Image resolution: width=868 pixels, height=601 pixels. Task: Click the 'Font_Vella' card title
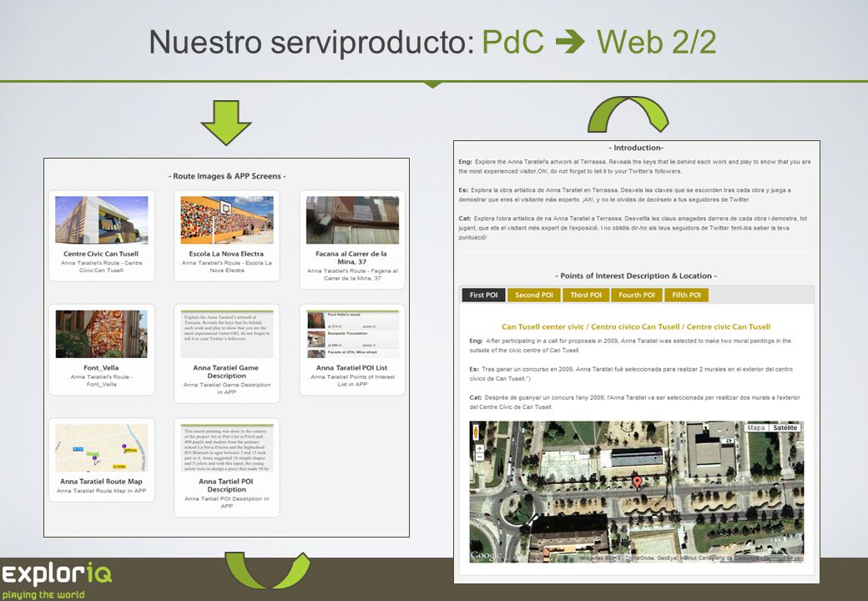(x=101, y=368)
